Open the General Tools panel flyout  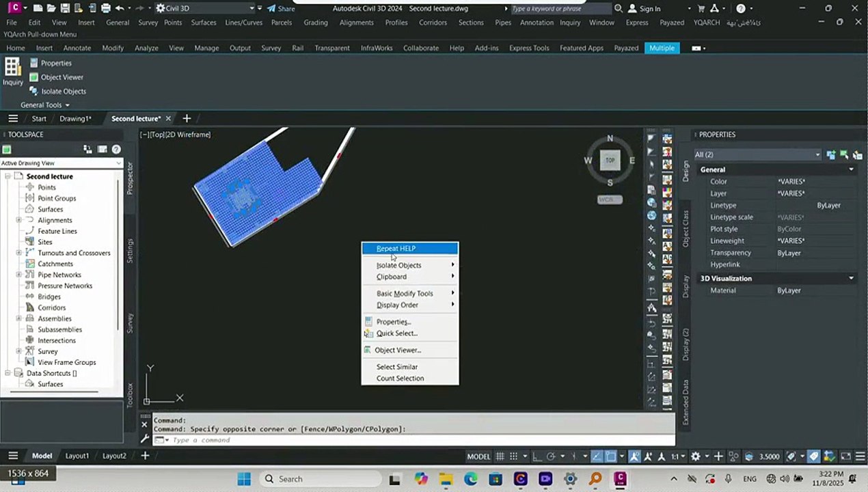click(x=45, y=105)
